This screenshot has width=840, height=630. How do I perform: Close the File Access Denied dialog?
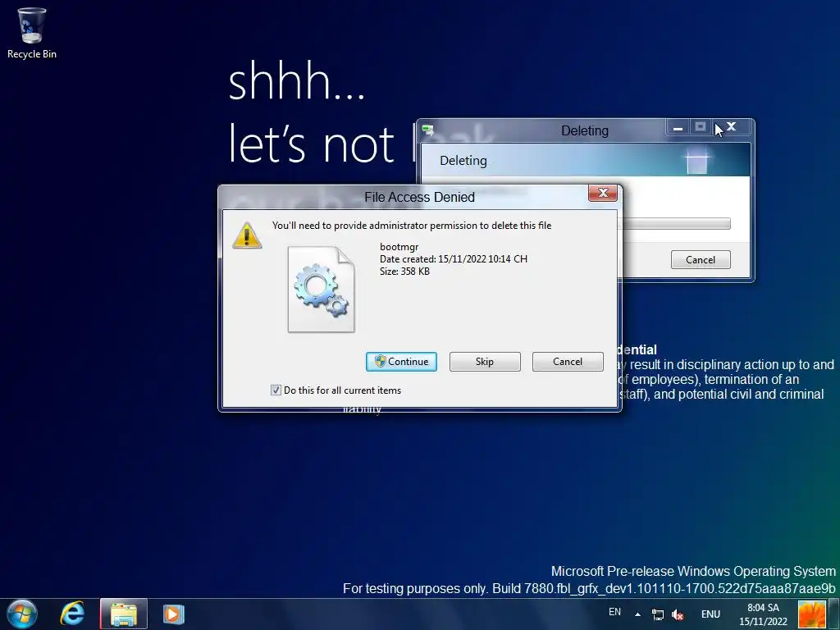[x=603, y=194]
